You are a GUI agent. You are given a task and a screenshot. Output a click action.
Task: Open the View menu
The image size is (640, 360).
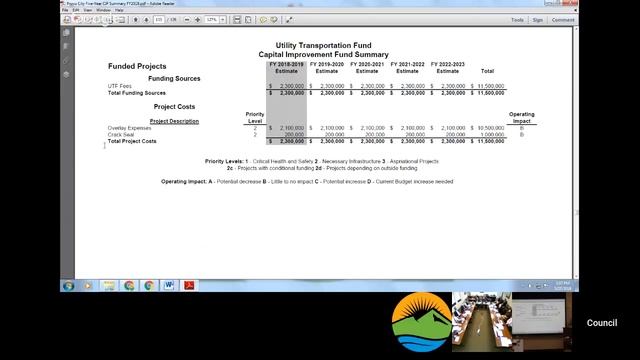(x=88, y=10)
